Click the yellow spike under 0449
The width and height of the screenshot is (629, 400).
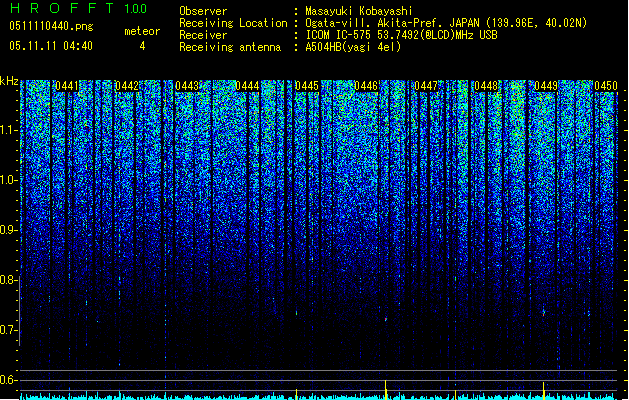point(544,390)
